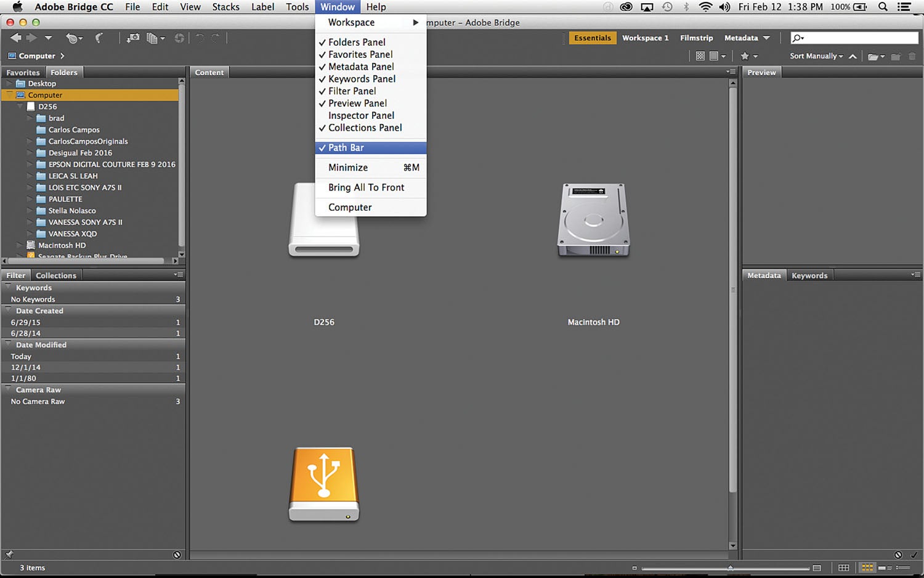Toggle Keywords Panel visibility
The image size is (924, 578).
362,79
